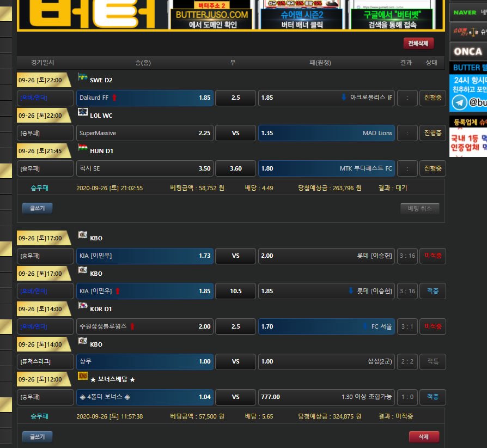The image size is (487, 448).
Task: Select the SuperMassive 2.25 home odds cell
Action: click(144, 133)
